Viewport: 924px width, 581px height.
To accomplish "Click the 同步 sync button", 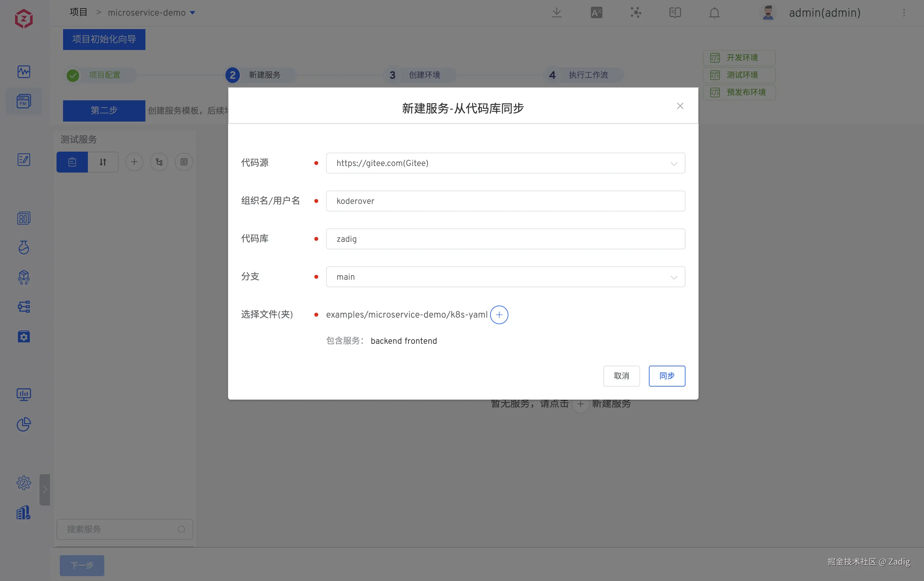I will point(667,376).
